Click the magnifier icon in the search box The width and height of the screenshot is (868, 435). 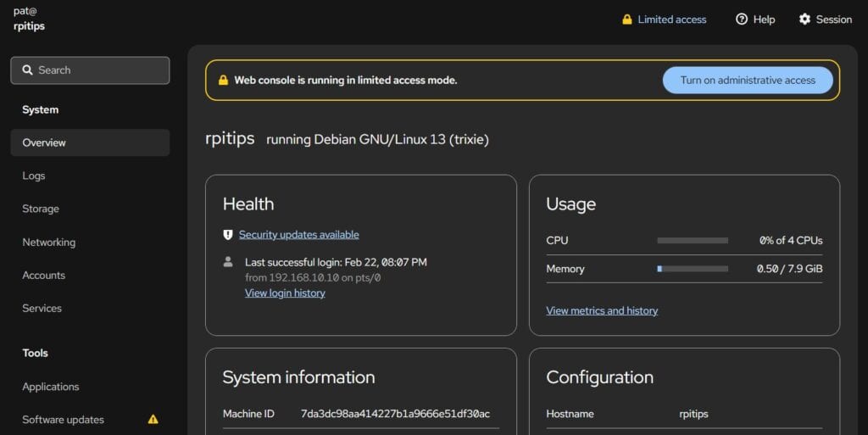tap(28, 70)
